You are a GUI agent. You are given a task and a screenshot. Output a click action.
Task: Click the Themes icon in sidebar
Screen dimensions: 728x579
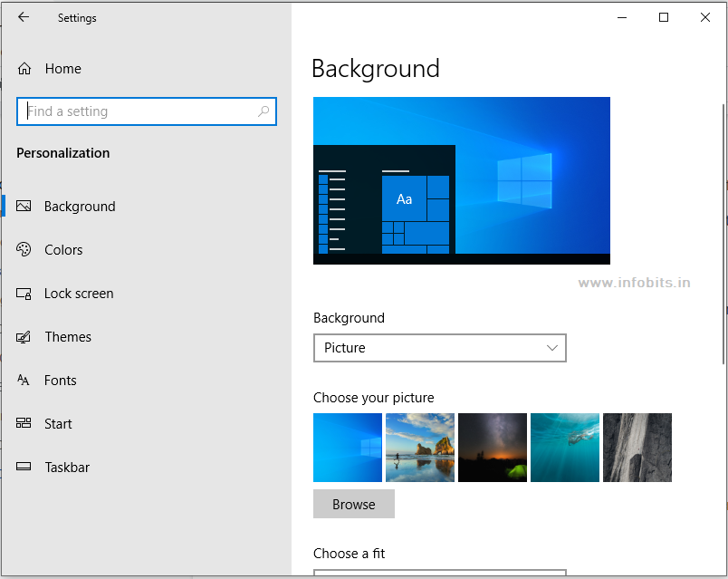pyautogui.click(x=24, y=337)
